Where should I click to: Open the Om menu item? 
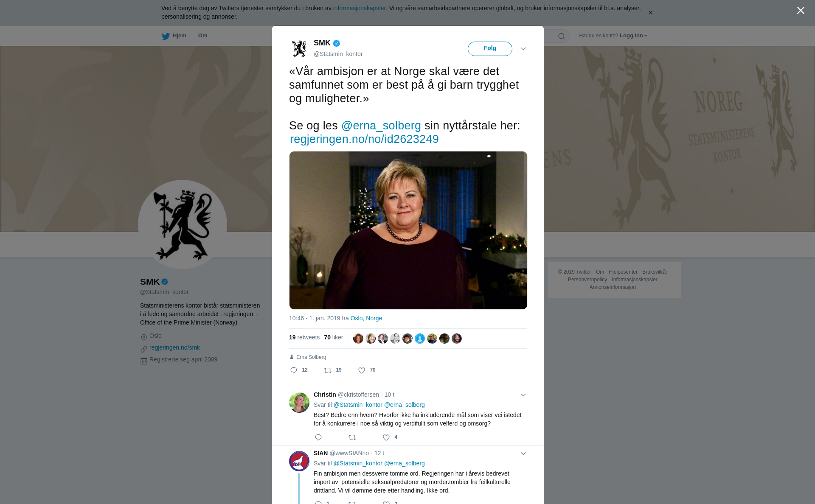click(x=202, y=36)
